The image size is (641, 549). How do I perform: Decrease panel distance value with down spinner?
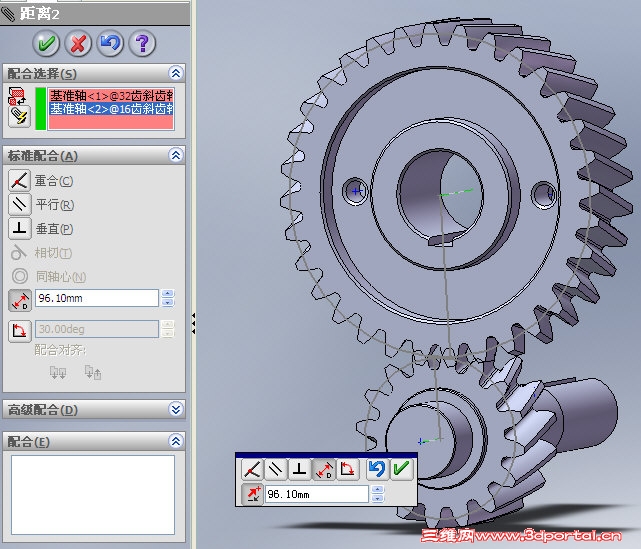tap(168, 303)
